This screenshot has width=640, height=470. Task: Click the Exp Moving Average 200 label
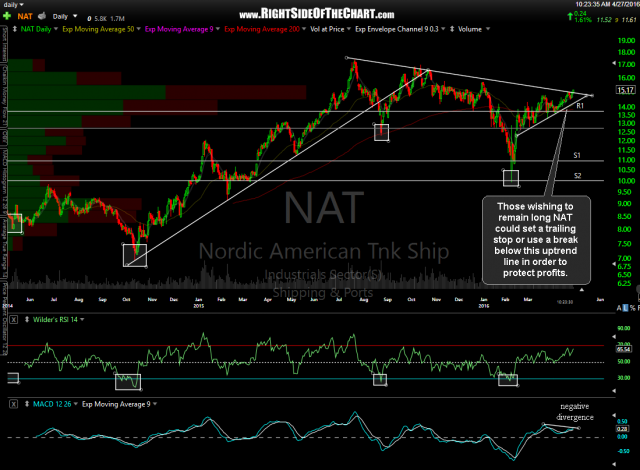click(x=262, y=29)
